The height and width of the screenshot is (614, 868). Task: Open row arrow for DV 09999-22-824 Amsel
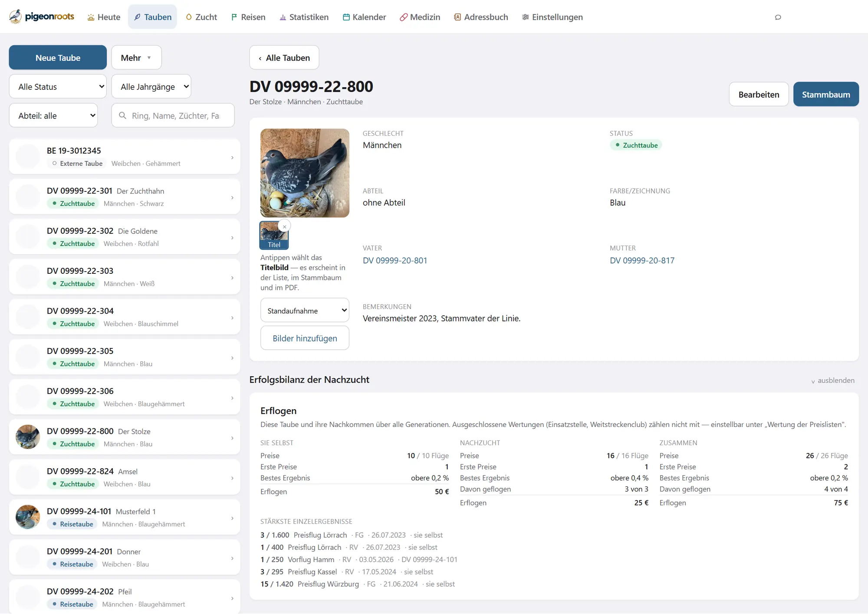coord(232,478)
